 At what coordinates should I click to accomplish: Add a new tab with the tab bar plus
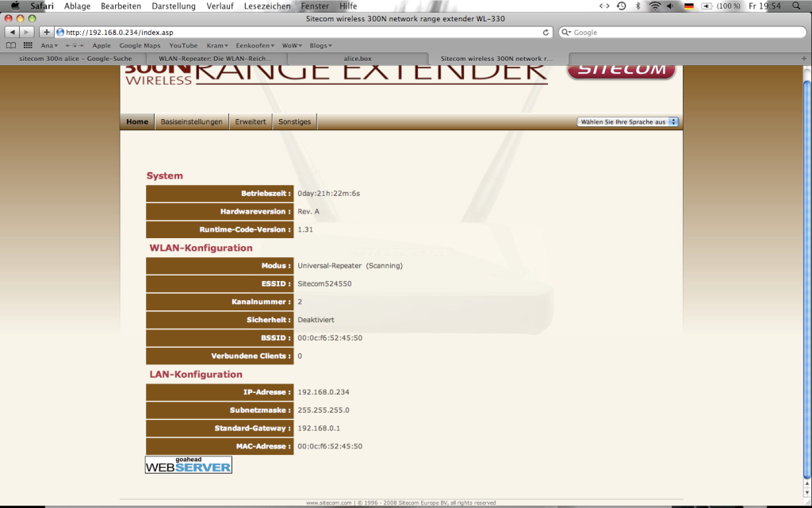pos(804,59)
